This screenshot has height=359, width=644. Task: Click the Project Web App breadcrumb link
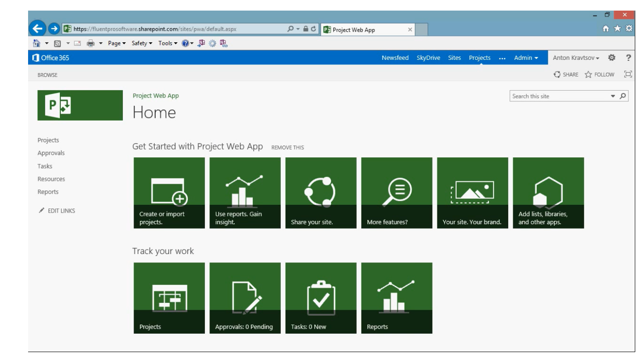[x=156, y=96]
